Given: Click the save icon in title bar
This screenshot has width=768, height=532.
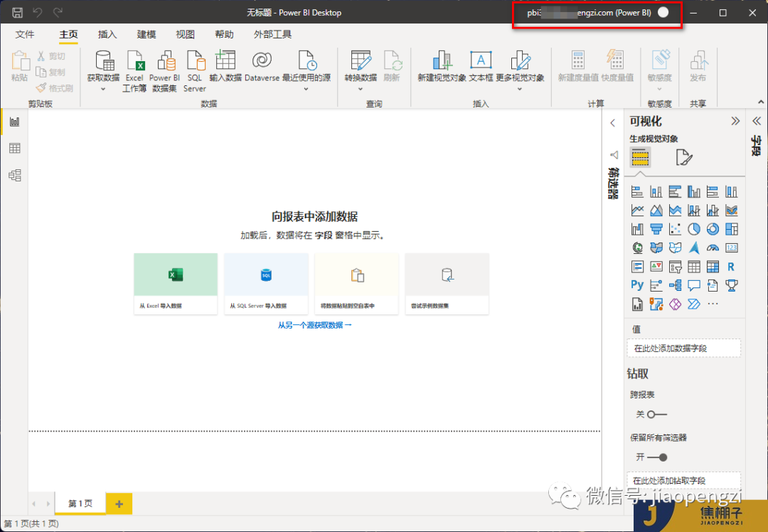Looking at the screenshot, I should [17, 13].
